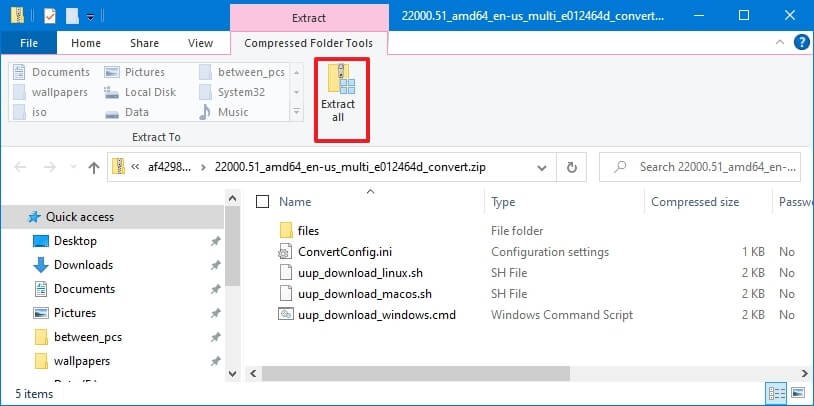
Task: Select Quick access in navigation pane
Action: [79, 217]
